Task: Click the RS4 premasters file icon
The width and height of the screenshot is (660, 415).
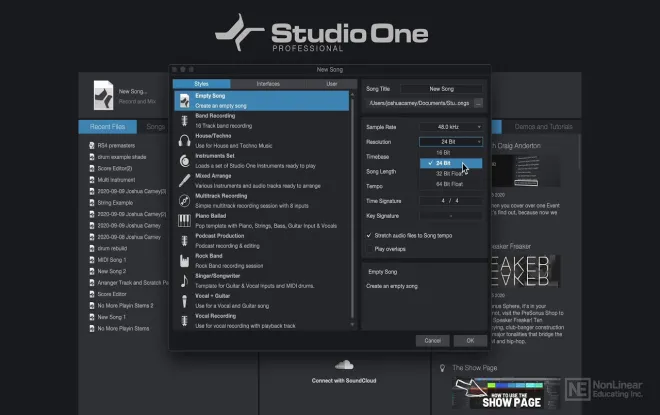Action: point(92,146)
